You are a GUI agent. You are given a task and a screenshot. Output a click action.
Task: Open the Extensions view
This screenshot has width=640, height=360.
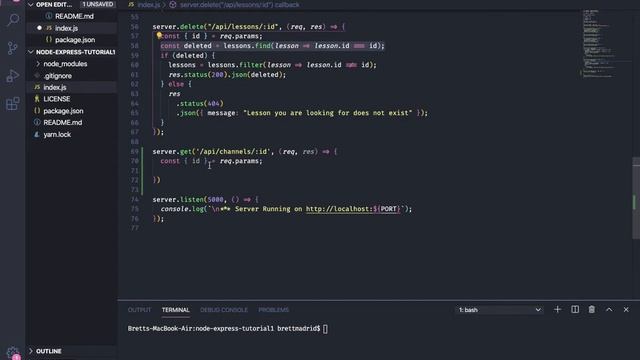(13, 104)
